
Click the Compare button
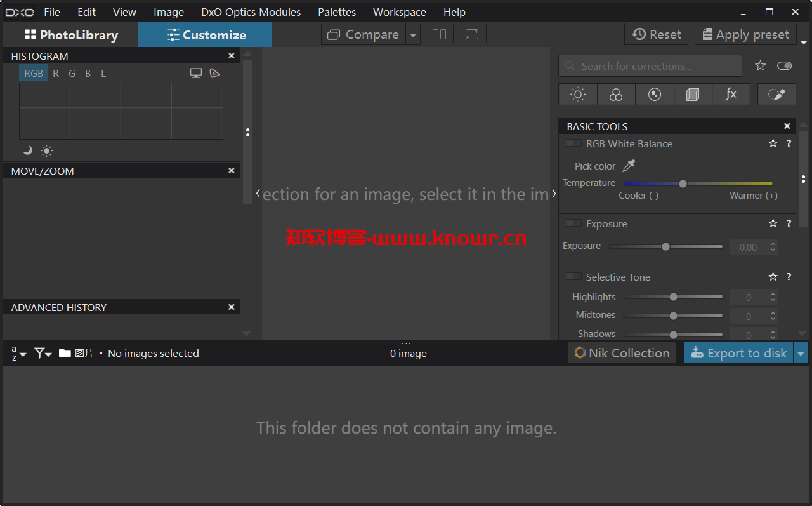click(364, 35)
